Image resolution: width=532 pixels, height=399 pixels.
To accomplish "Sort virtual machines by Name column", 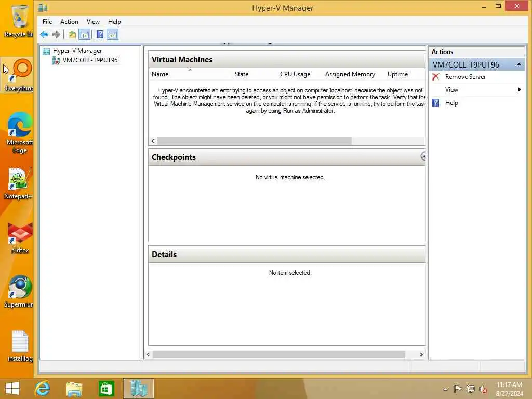I will tap(160, 74).
